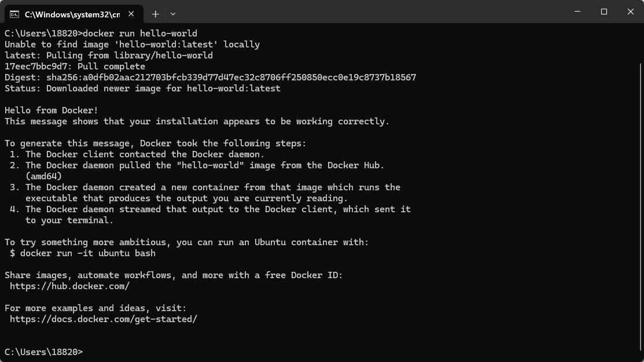Open a new tab with the plus button
The height and width of the screenshot is (362, 644).
pyautogui.click(x=155, y=14)
